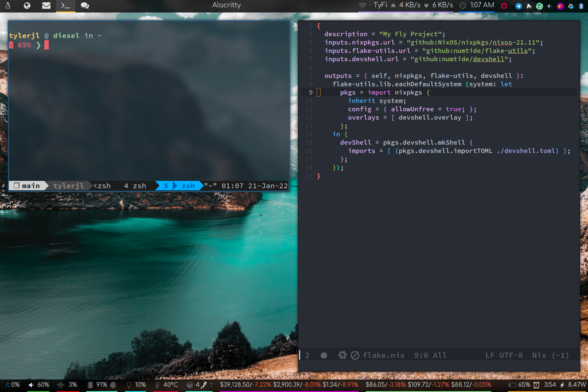Click the tray volume speaker icon

(550, 6)
